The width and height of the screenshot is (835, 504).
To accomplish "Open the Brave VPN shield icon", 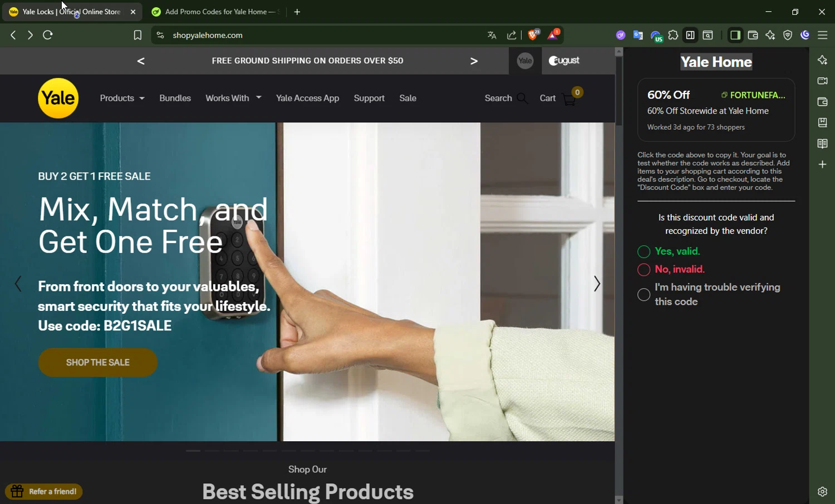I will tap(788, 35).
